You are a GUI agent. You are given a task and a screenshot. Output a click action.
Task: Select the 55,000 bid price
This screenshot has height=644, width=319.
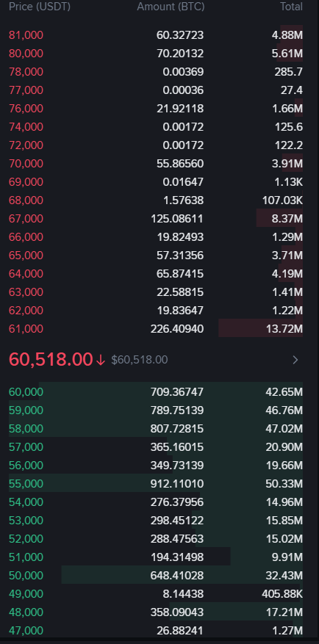pyautogui.click(x=26, y=484)
